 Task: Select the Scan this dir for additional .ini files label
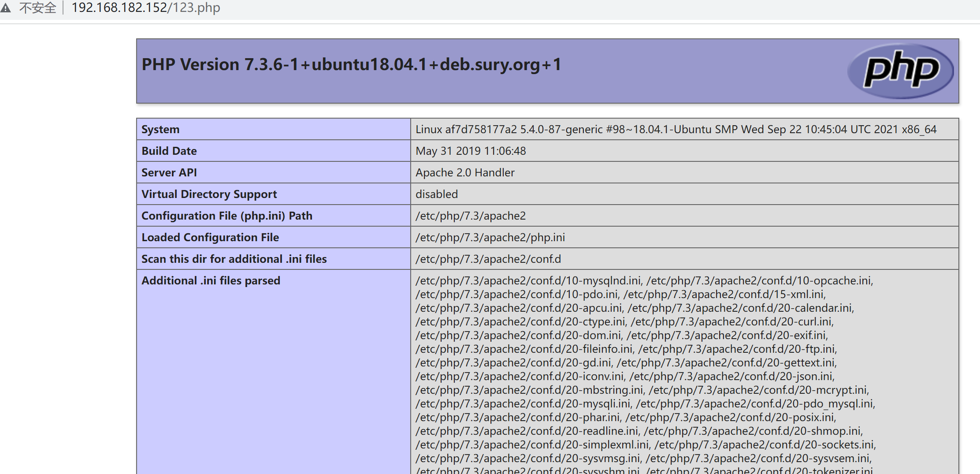coord(234,259)
